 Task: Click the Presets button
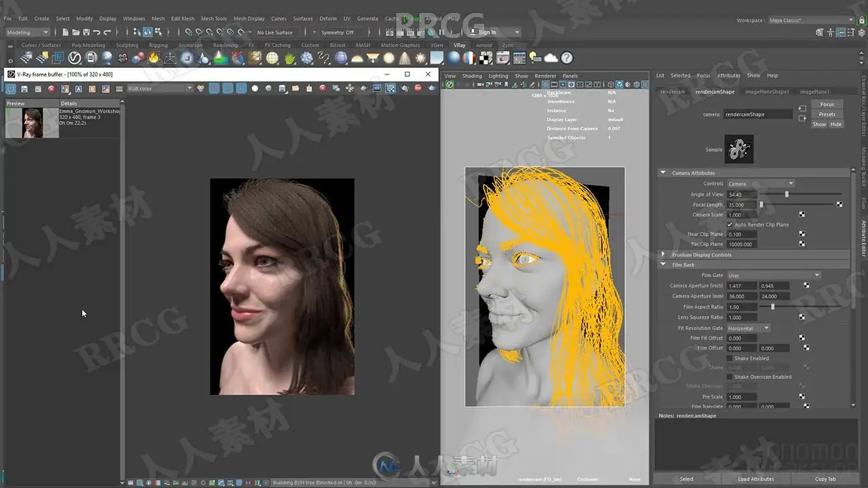(827, 115)
